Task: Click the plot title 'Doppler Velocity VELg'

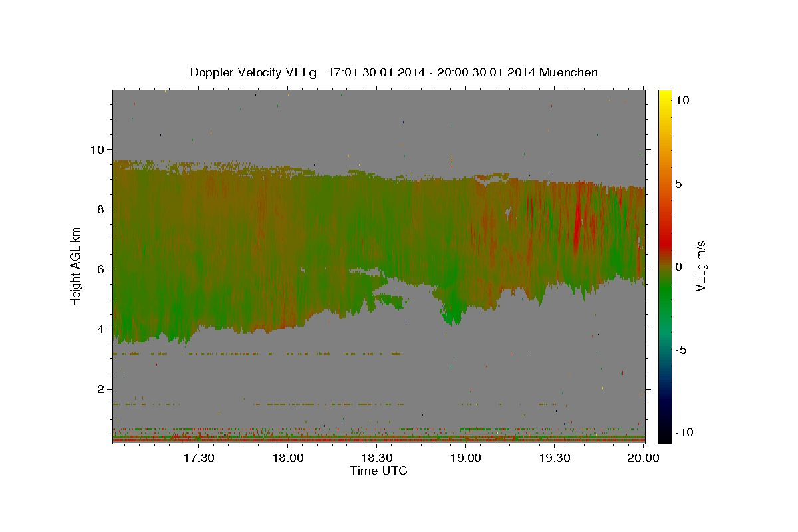Action: 255,72
